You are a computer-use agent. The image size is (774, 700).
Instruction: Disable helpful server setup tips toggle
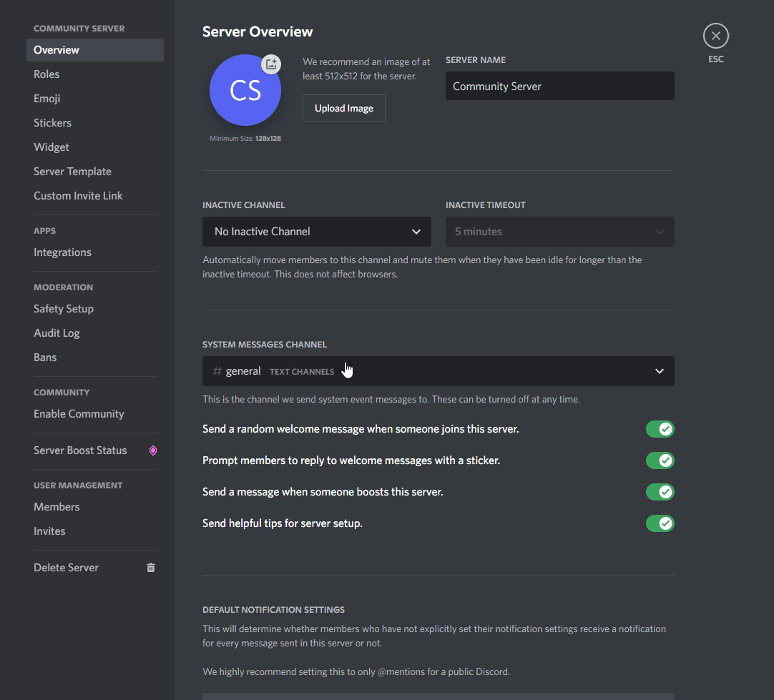pyautogui.click(x=660, y=523)
